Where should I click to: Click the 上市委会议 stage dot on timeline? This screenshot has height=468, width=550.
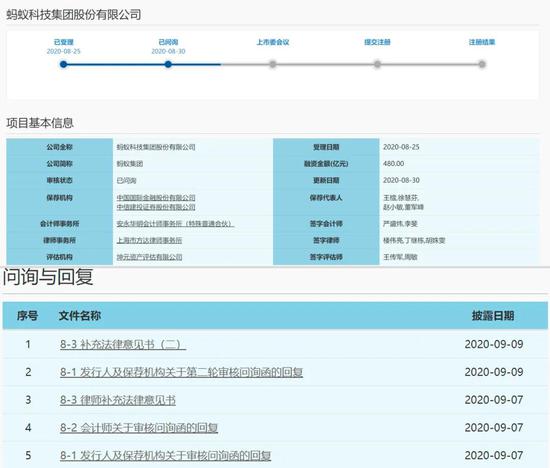(273, 64)
